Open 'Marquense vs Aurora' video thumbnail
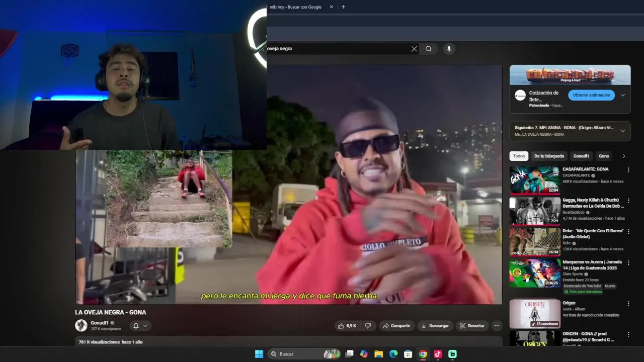644x362 pixels. click(535, 273)
